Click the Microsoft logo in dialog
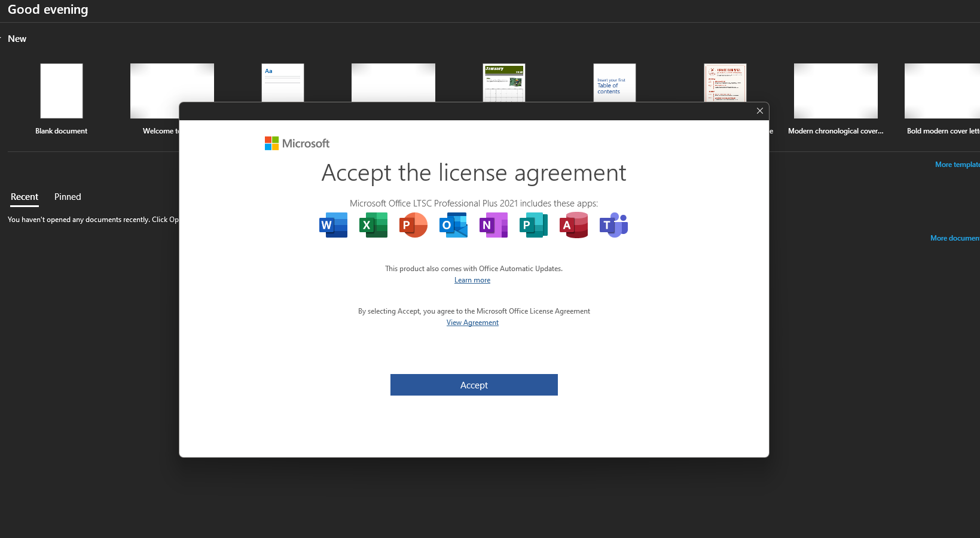The width and height of the screenshot is (980, 538). [x=297, y=144]
